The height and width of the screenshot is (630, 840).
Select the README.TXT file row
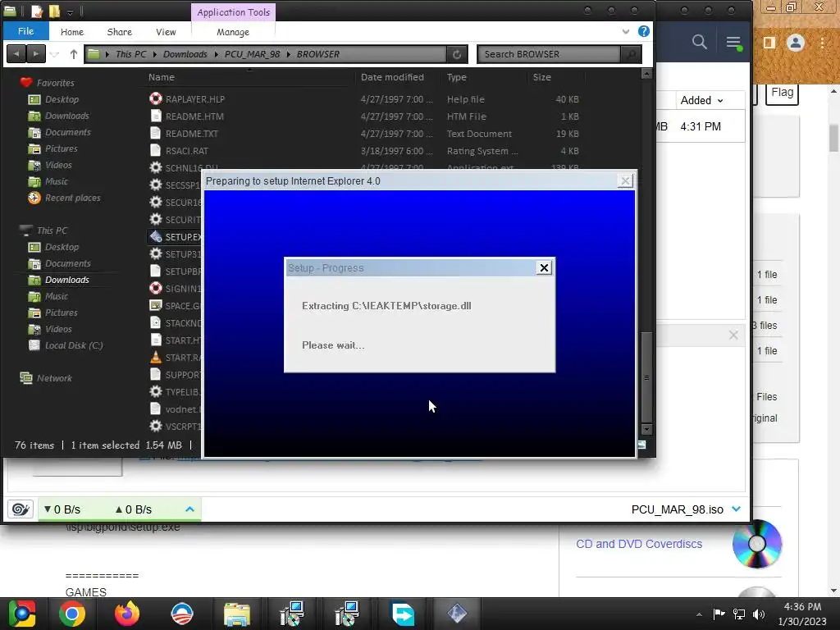(364, 134)
